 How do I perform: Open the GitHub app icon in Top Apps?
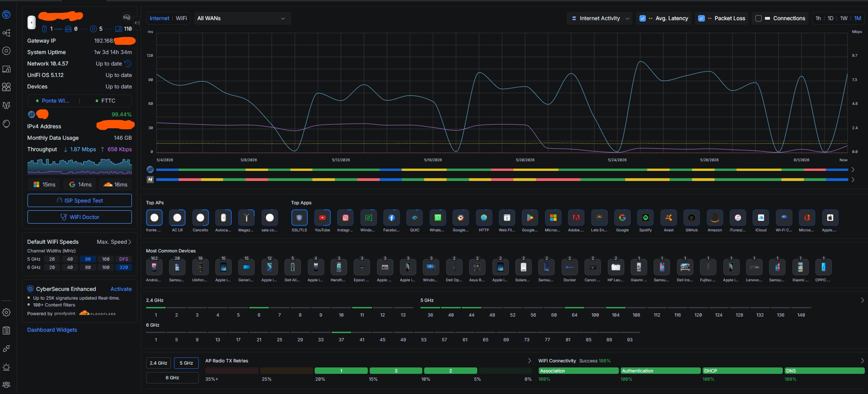pyautogui.click(x=692, y=218)
